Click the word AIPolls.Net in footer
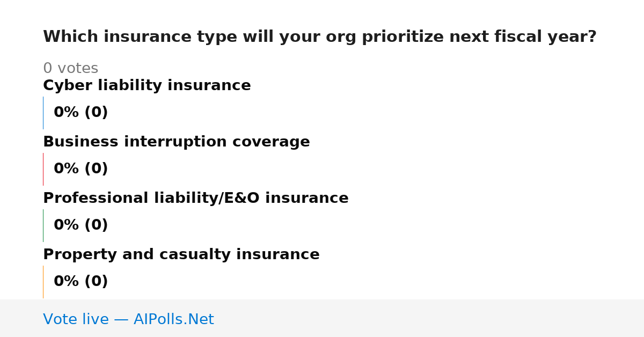The width and height of the screenshot is (644, 337). click(173, 319)
